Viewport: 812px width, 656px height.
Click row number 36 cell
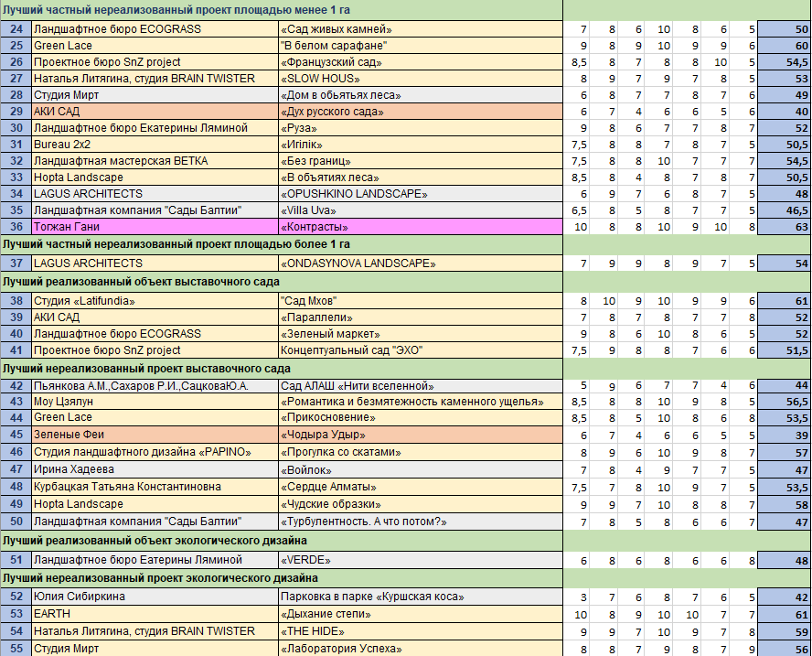point(16,227)
